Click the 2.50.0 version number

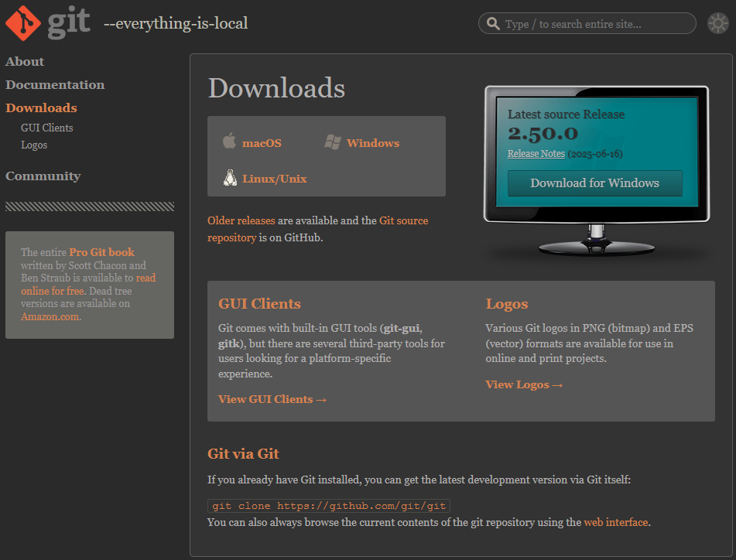543,134
